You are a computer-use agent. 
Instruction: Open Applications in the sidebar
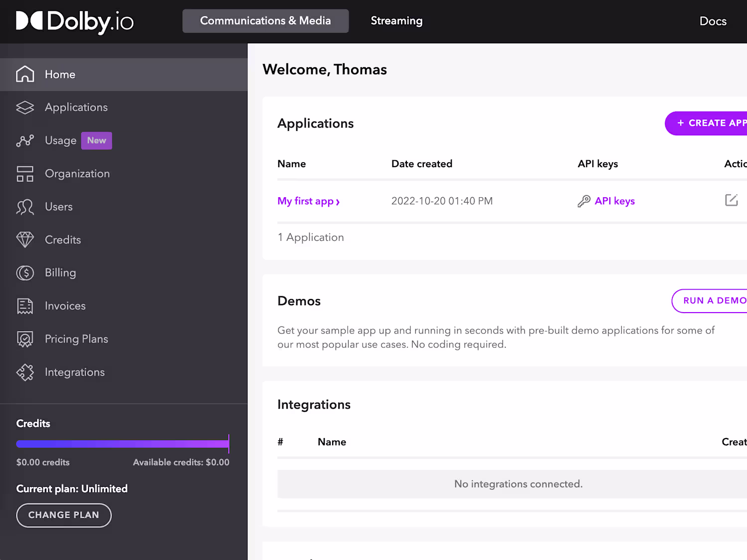tap(124, 108)
